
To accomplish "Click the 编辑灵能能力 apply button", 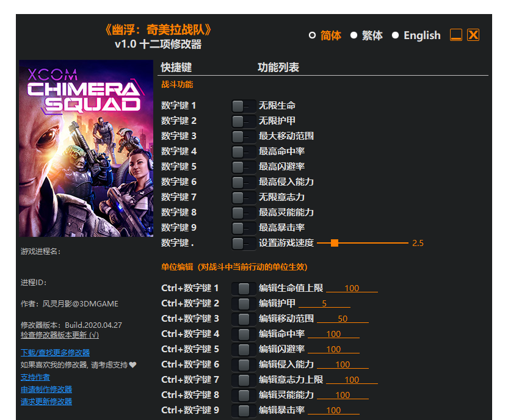I will (x=244, y=395).
